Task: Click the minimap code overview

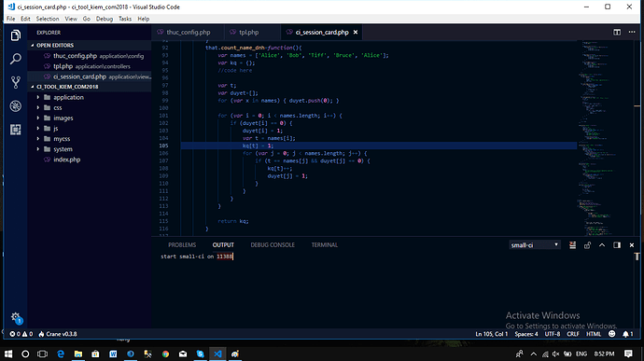Action: click(605, 137)
